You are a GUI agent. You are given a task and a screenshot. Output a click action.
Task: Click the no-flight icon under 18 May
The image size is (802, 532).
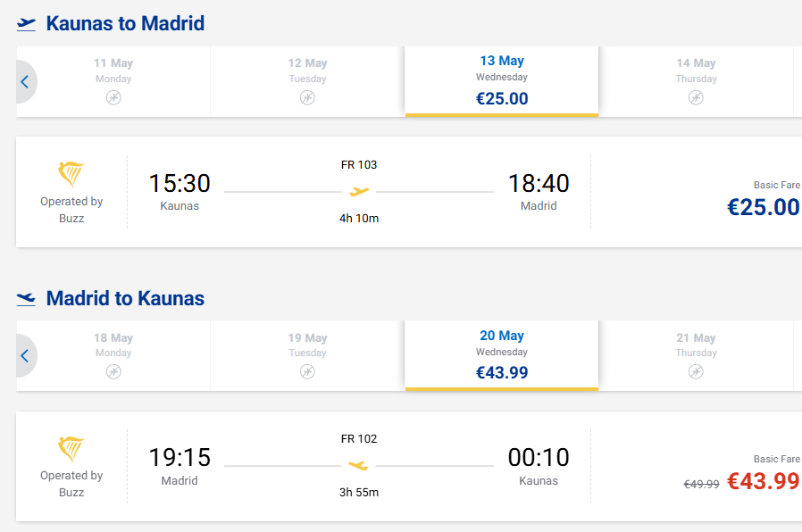[113, 371]
